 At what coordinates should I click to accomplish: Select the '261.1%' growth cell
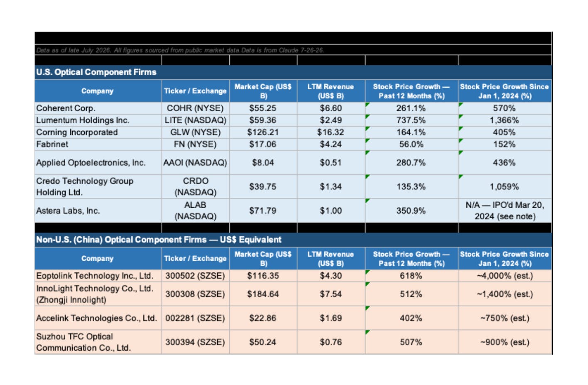coord(412,108)
